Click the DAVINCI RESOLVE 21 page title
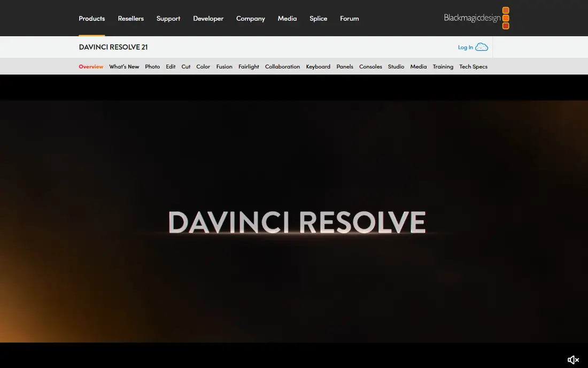The image size is (588, 368). click(x=113, y=47)
